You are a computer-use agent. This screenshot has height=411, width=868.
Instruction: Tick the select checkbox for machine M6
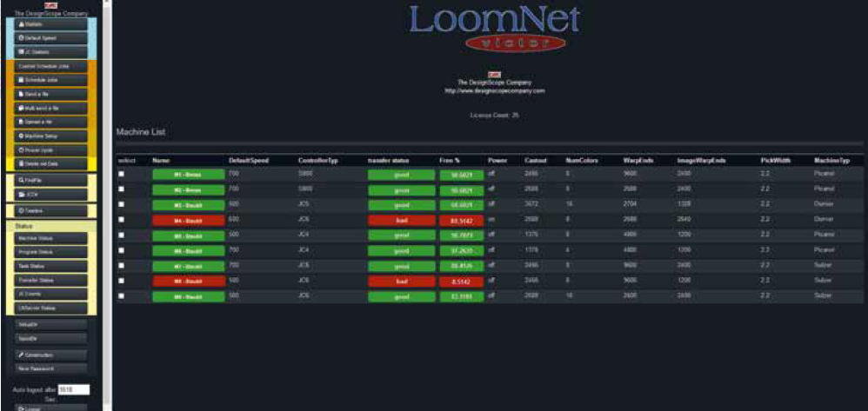121,250
